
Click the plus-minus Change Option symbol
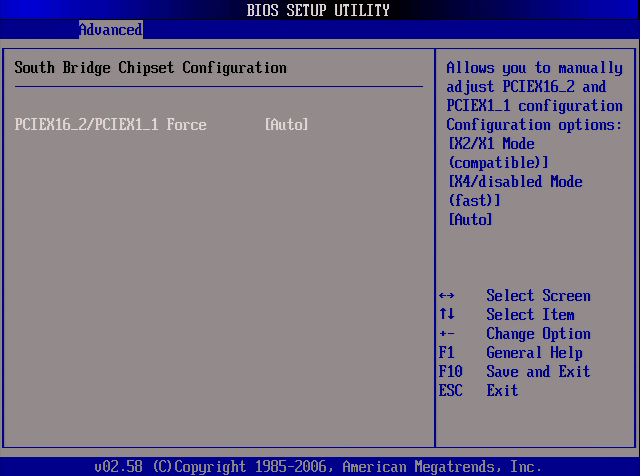tap(446, 334)
